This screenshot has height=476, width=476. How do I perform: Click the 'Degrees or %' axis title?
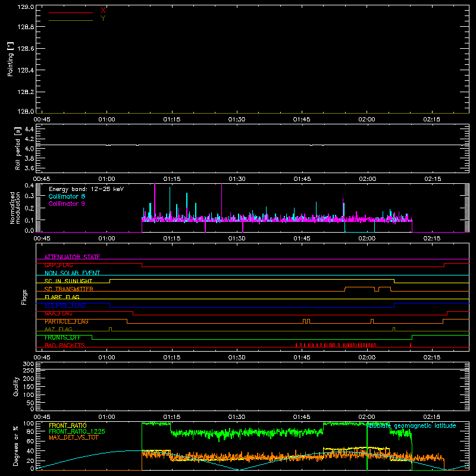(16, 446)
